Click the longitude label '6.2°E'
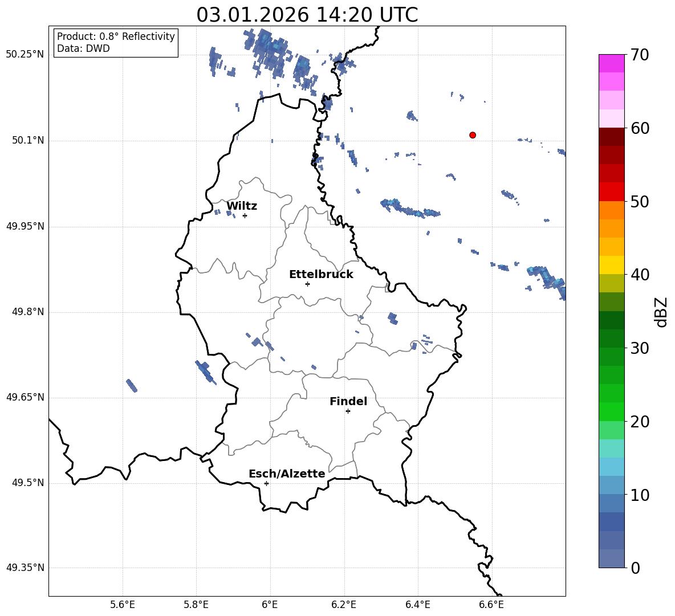This screenshot has height=616, width=675. [344, 605]
